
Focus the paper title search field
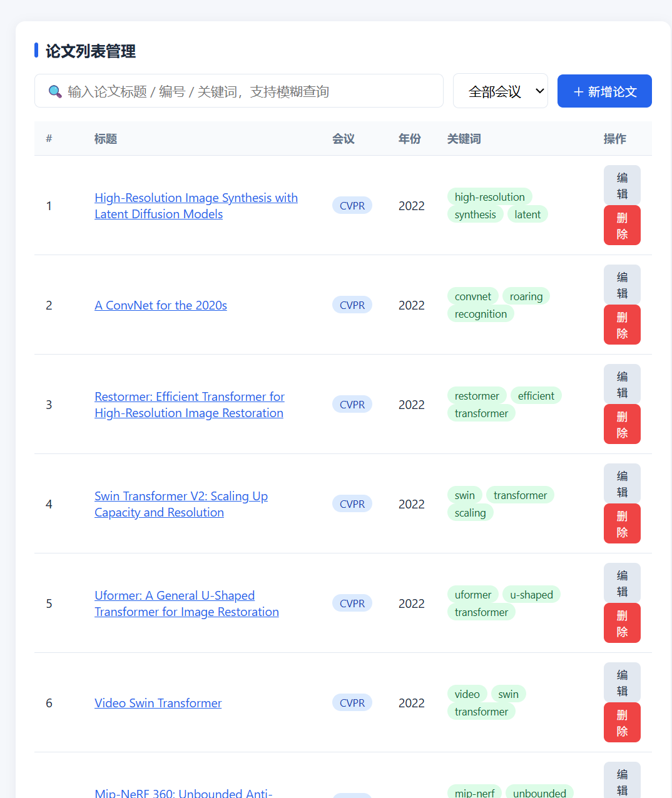pyautogui.click(x=239, y=91)
